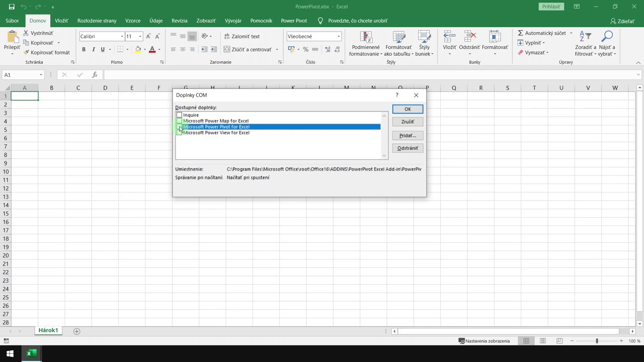Click the text orientation icon
The height and width of the screenshot is (362, 644).
pyautogui.click(x=204, y=36)
